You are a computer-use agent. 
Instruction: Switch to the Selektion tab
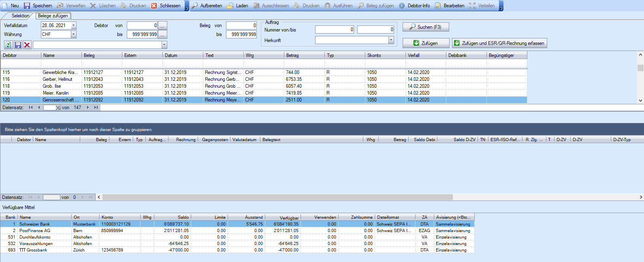click(x=20, y=16)
